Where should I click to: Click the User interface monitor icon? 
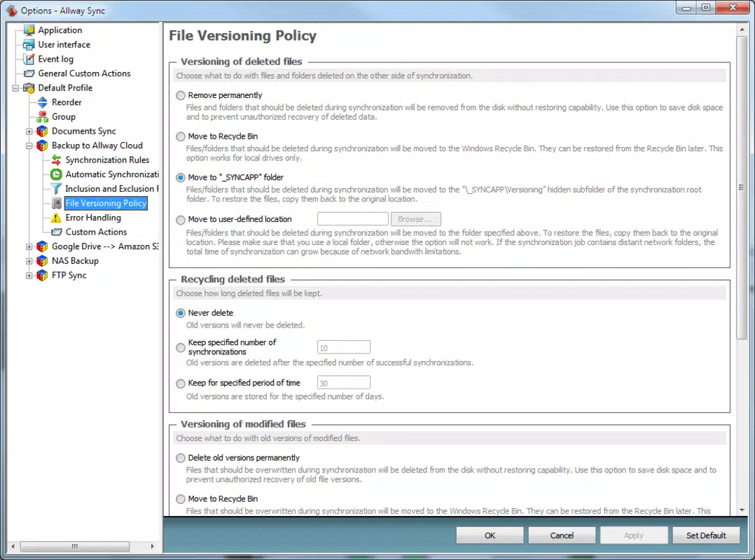point(29,45)
